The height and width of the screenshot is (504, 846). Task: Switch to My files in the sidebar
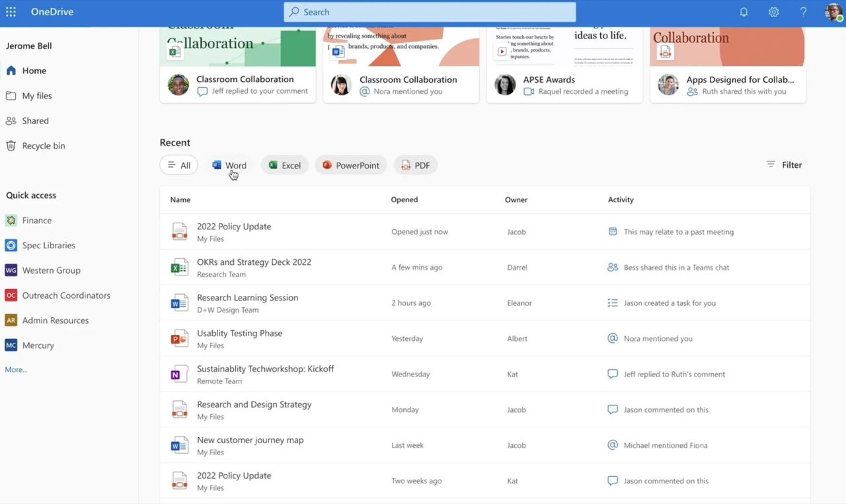[38, 95]
